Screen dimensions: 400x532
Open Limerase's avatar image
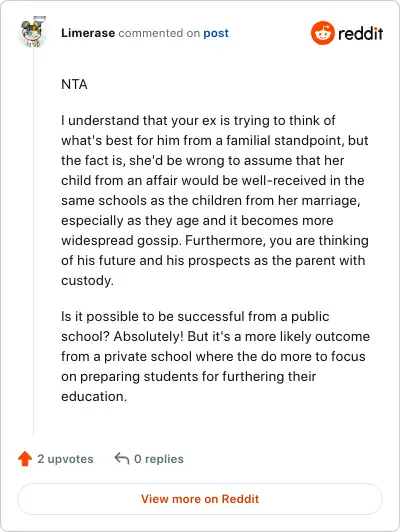tap(32, 33)
